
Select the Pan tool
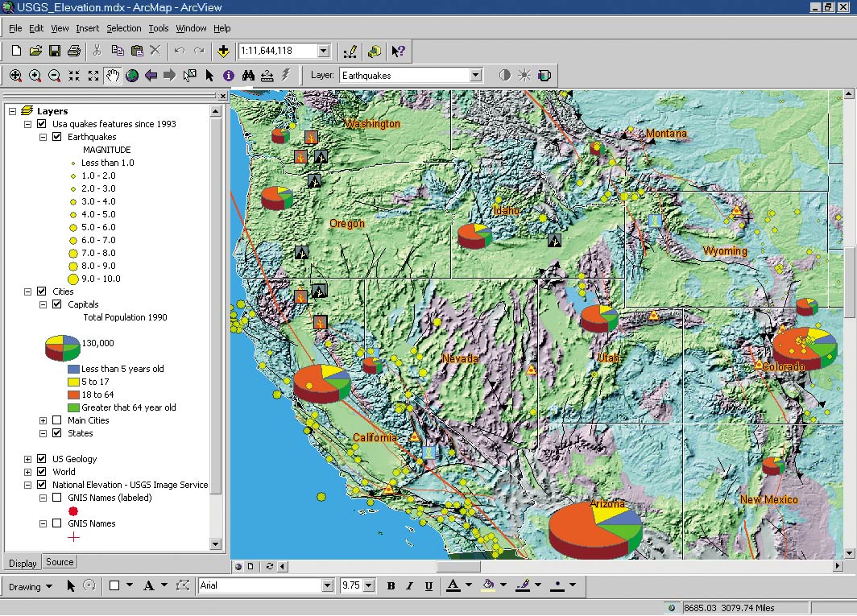(x=112, y=75)
